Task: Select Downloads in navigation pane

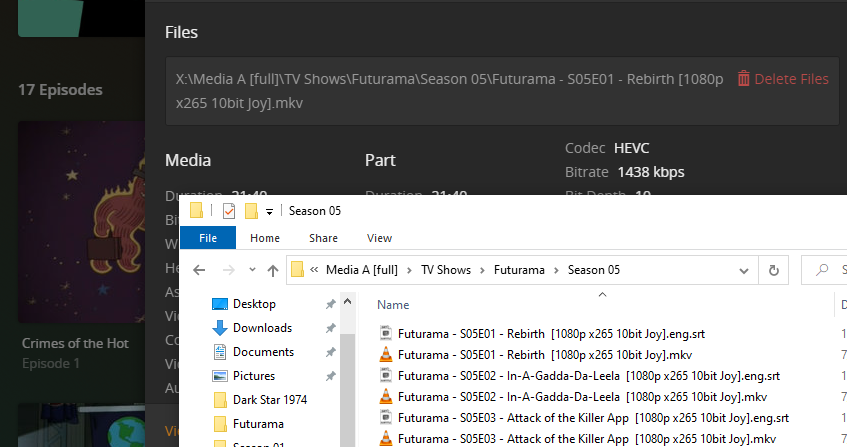Action: pos(262,328)
